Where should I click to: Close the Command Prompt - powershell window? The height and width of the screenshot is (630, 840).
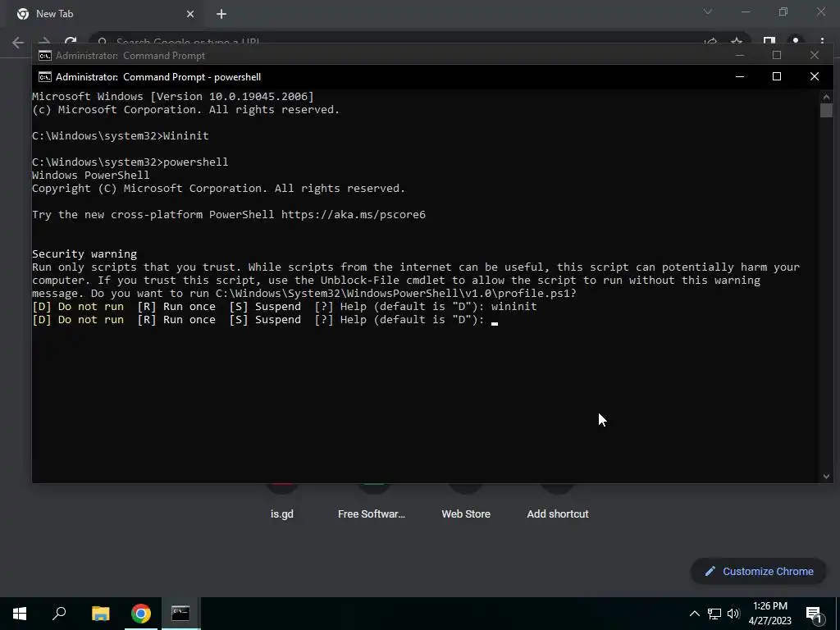[x=815, y=76]
